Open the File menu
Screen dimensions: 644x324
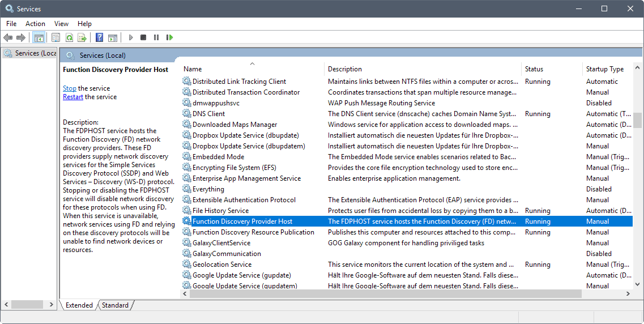(11, 24)
